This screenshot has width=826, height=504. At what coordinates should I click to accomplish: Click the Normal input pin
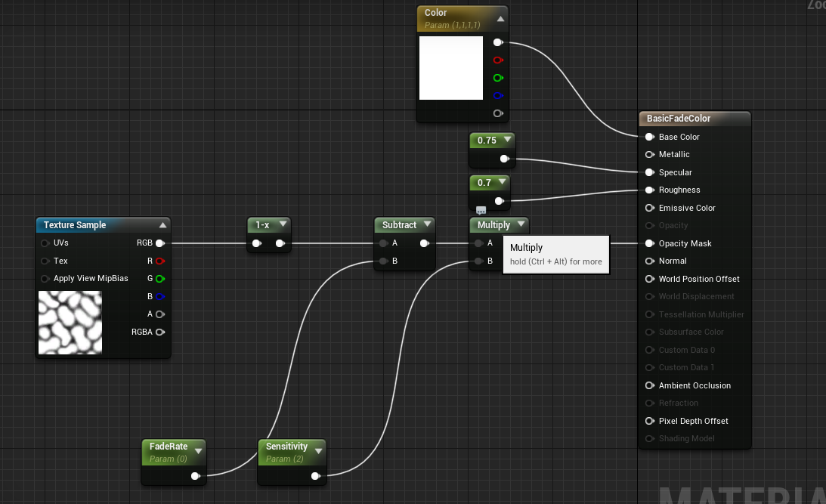point(649,261)
